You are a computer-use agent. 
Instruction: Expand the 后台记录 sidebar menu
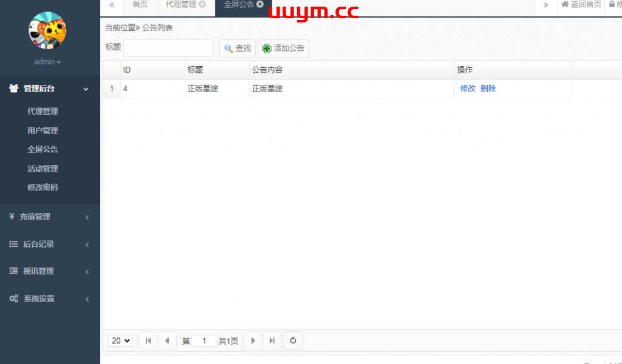[x=50, y=244]
